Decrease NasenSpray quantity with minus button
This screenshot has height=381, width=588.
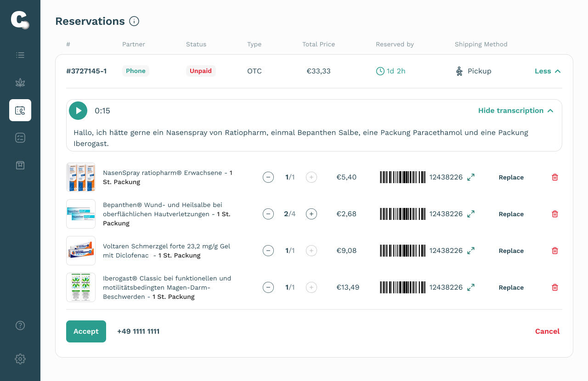268,177
